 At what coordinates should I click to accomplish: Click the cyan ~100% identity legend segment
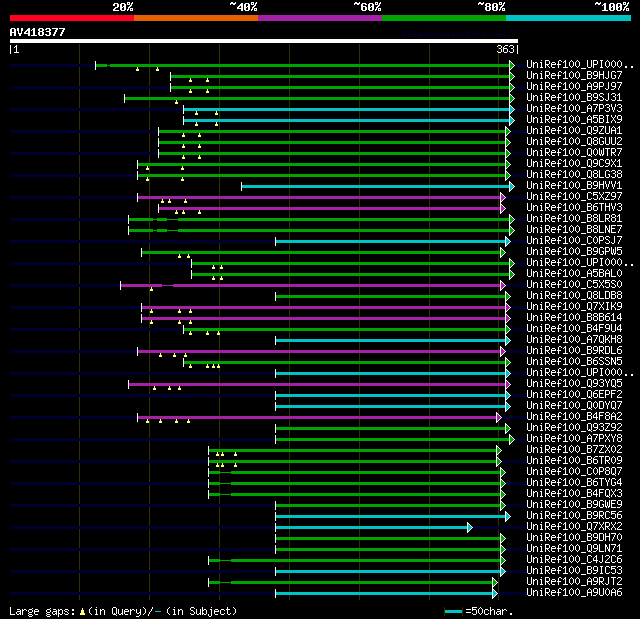point(569,18)
